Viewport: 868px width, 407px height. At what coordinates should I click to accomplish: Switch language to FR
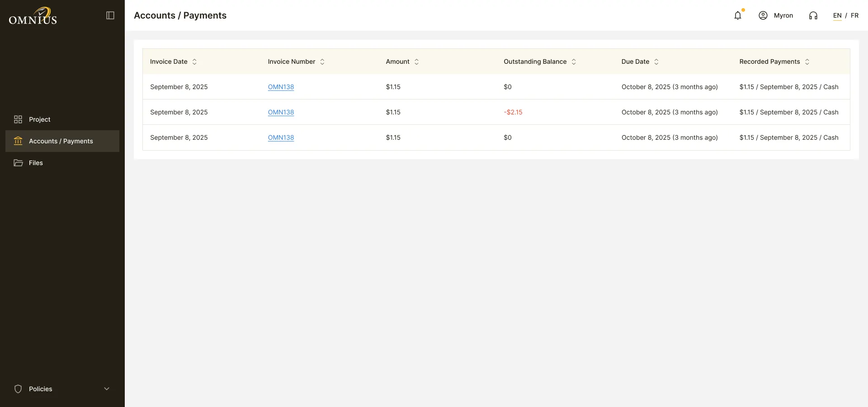[x=854, y=15]
